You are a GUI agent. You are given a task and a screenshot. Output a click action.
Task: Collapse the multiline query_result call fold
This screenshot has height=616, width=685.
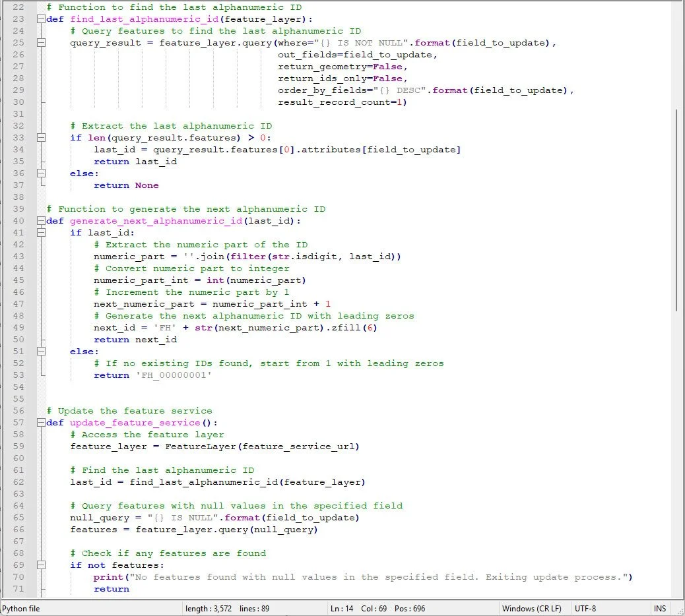[41, 42]
